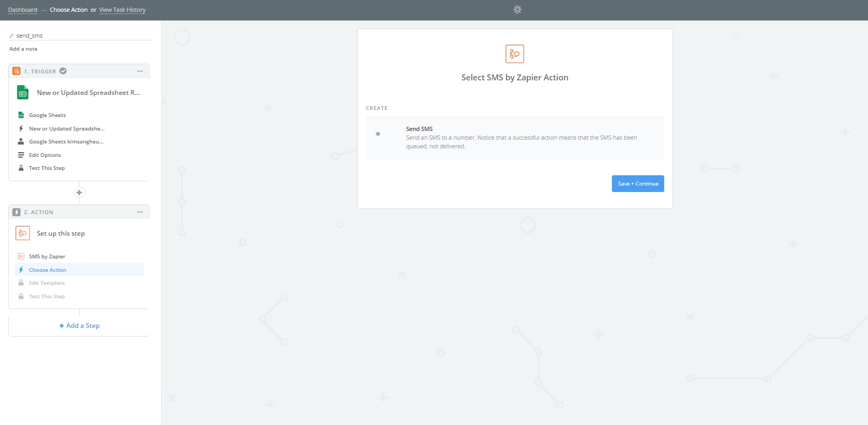Click the orange trigger step badge icon

[17, 71]
